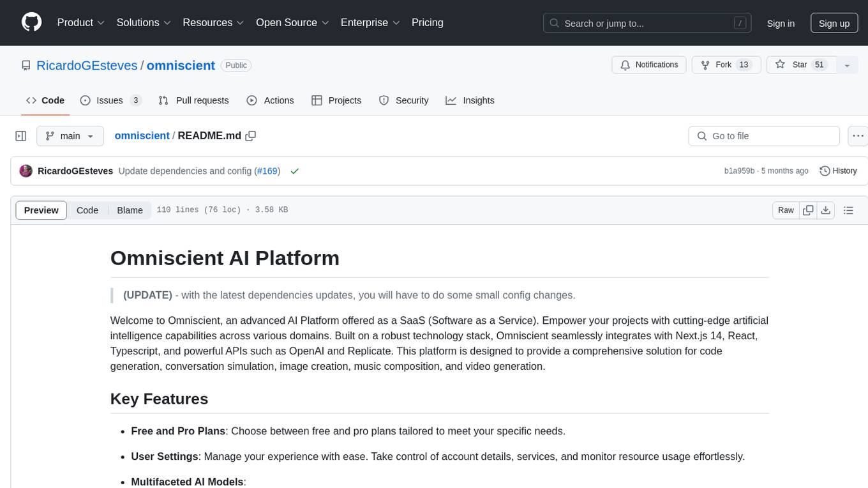
Task: Open pull request #169 link
Action: [267, 171]
